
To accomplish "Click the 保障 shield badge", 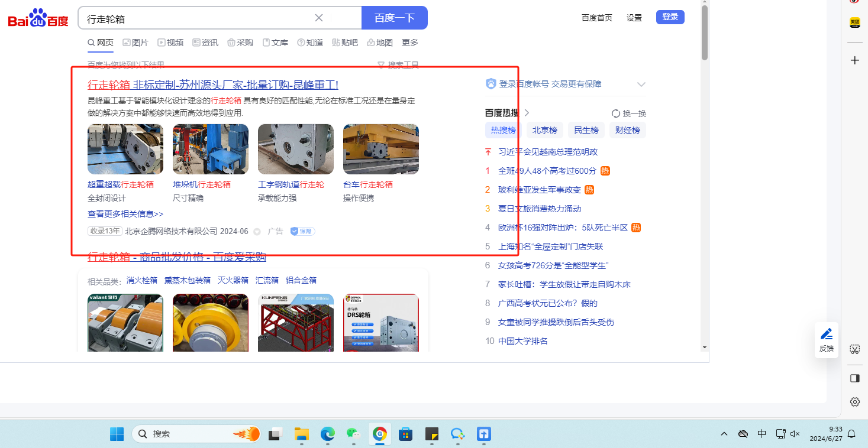I will 302,231.
